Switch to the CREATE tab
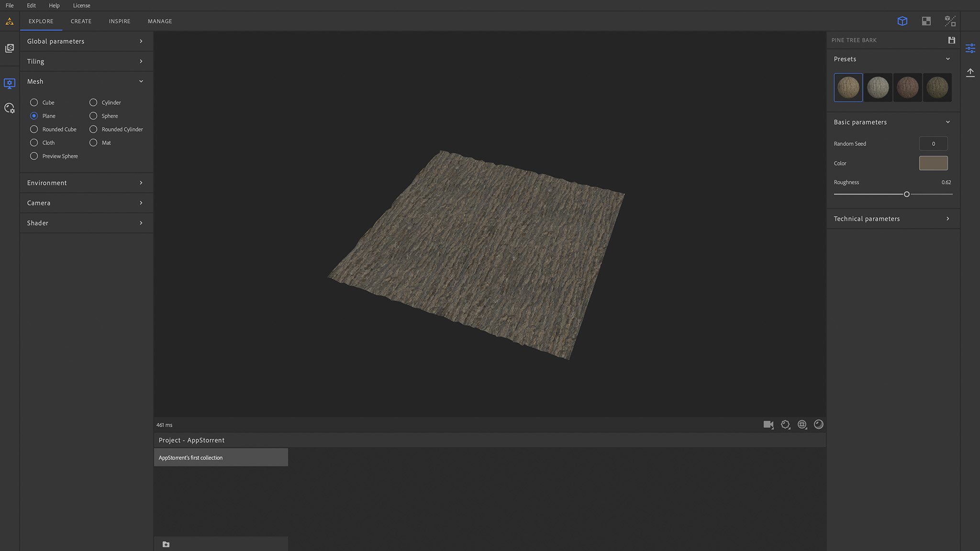The height and width of the screenshot is (551, 980). tap(81, 21)
